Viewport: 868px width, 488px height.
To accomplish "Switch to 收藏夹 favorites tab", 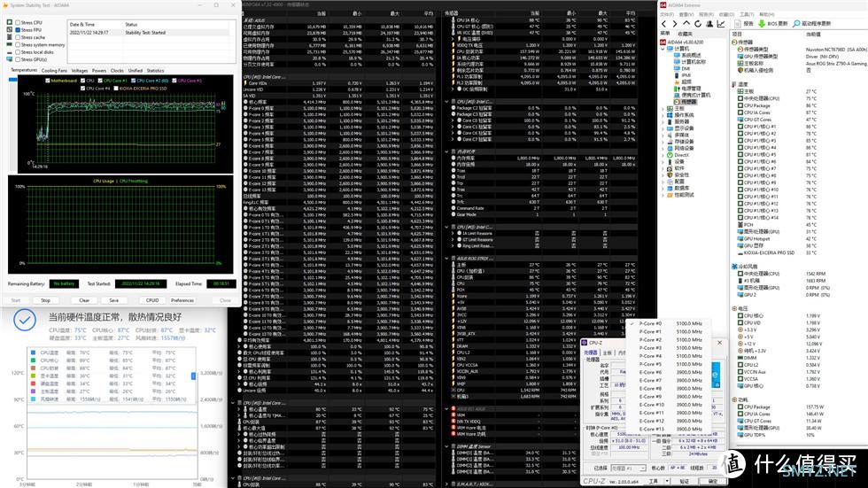I will point(685,34).
